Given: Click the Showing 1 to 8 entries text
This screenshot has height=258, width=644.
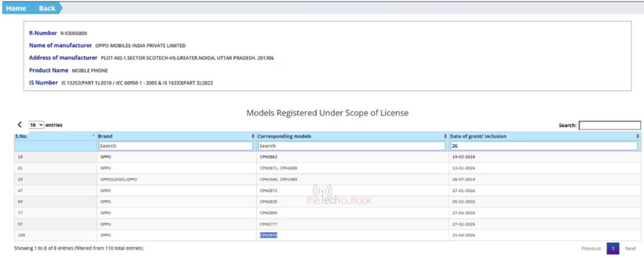Looking at the screenshot, I should (x=79, y=249).
